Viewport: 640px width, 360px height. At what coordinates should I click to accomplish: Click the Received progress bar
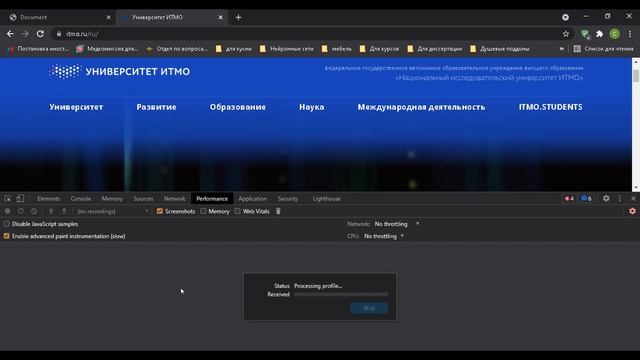pyautogui.click(x=341, y=294)
